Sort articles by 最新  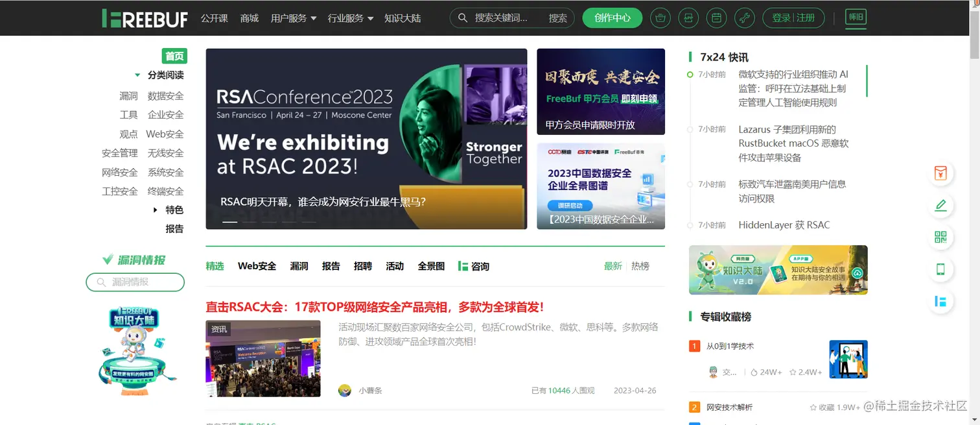pos(612,266)
